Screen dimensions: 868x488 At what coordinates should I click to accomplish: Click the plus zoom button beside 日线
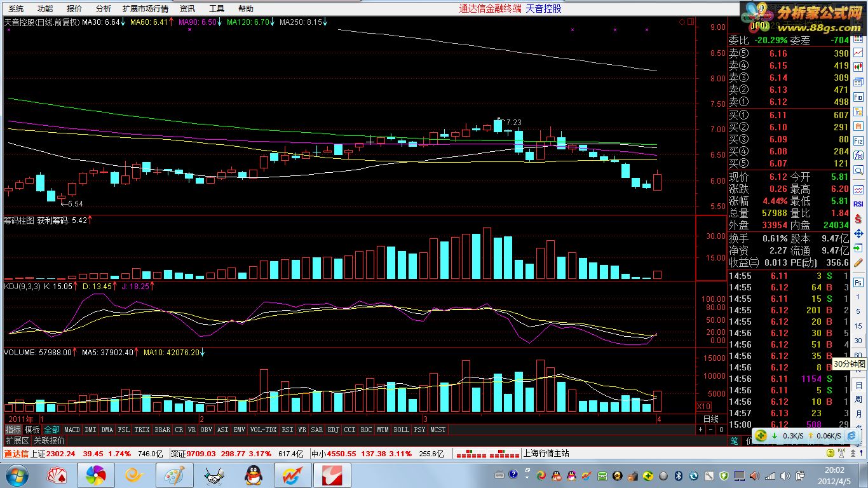700,430
